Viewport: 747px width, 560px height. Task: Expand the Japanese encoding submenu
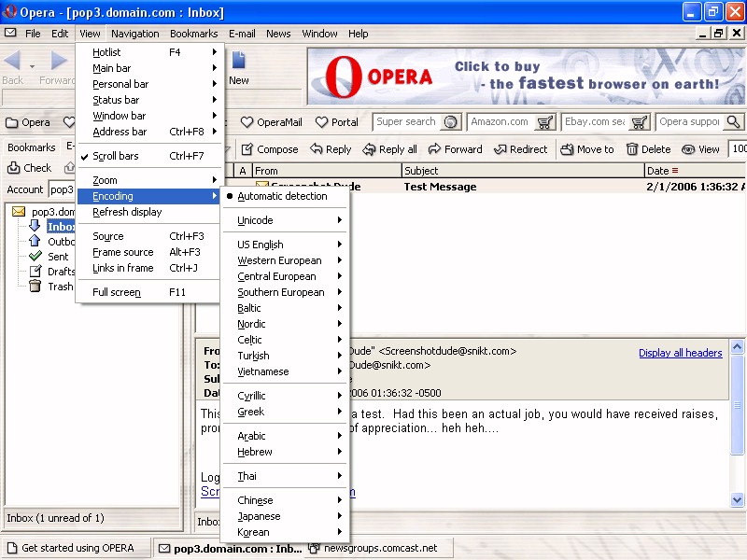[285, 516]
